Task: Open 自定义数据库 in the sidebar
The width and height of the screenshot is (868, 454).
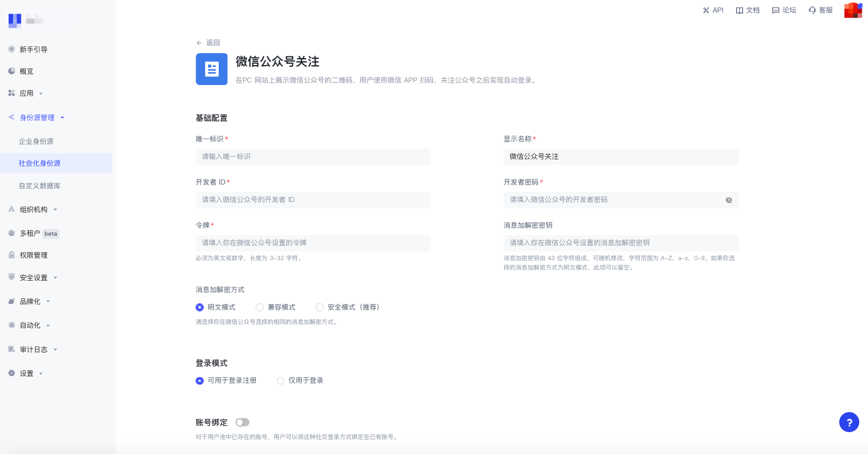Action: point(39,186)
